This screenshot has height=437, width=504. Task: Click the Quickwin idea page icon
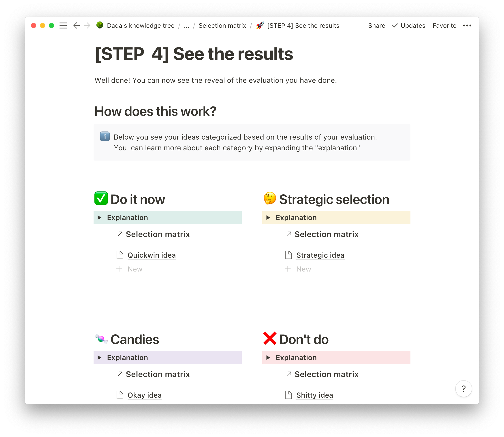pos(120,255)
